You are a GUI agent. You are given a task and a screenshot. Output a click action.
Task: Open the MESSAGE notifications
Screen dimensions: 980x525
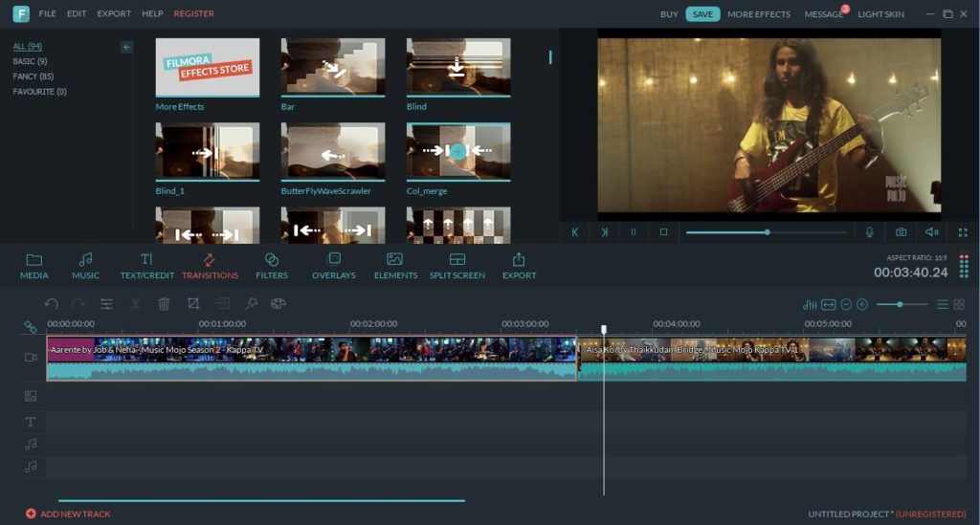[x=824, y=14]
